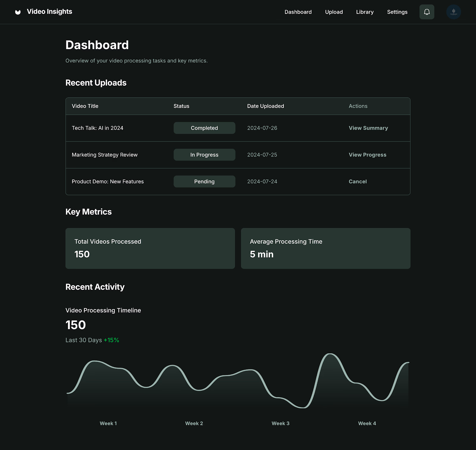
Task: Open the Upload section
Action: pyautogui.click(x=334, y=12)
